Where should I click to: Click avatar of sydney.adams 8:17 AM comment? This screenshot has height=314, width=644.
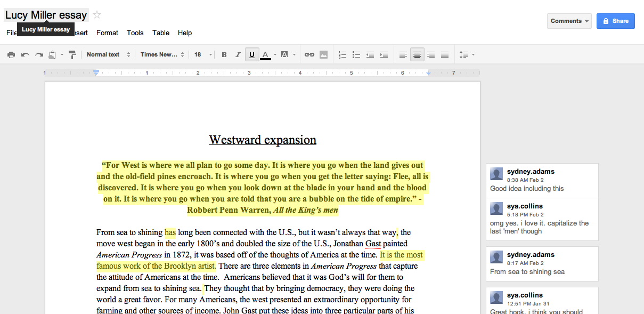496,257
